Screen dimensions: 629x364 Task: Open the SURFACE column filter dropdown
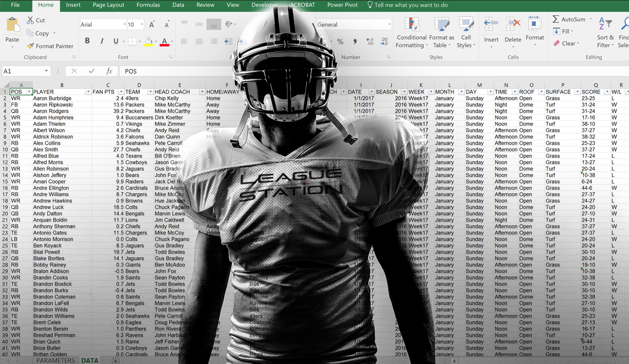point(577,92)
